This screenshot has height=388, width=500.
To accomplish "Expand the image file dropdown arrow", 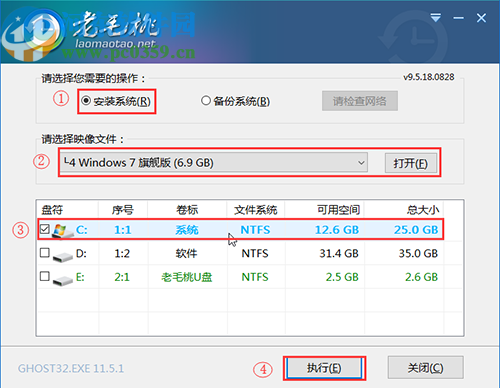I will [x=361, y=163].
